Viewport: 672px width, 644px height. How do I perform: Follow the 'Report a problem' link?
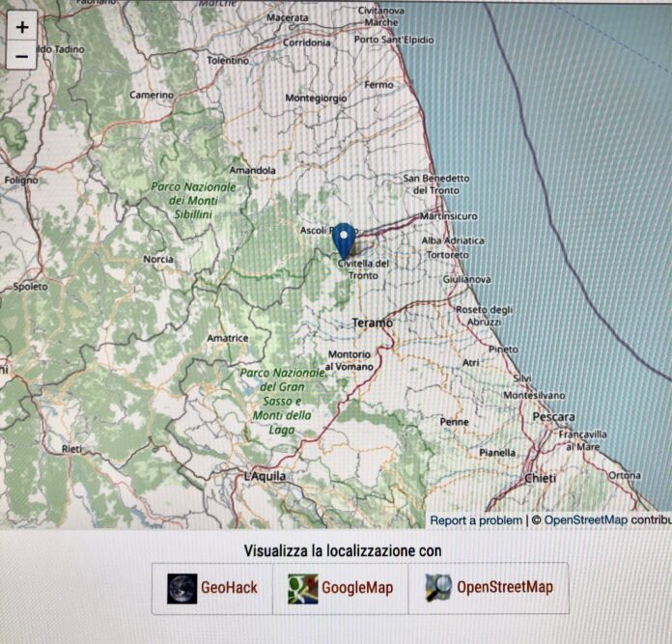pos(474,520)
